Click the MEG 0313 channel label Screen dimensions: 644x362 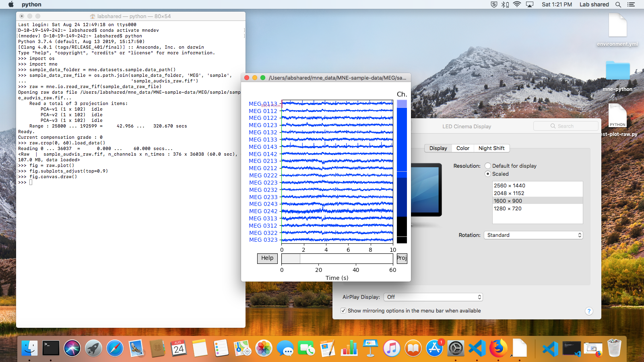263,218
